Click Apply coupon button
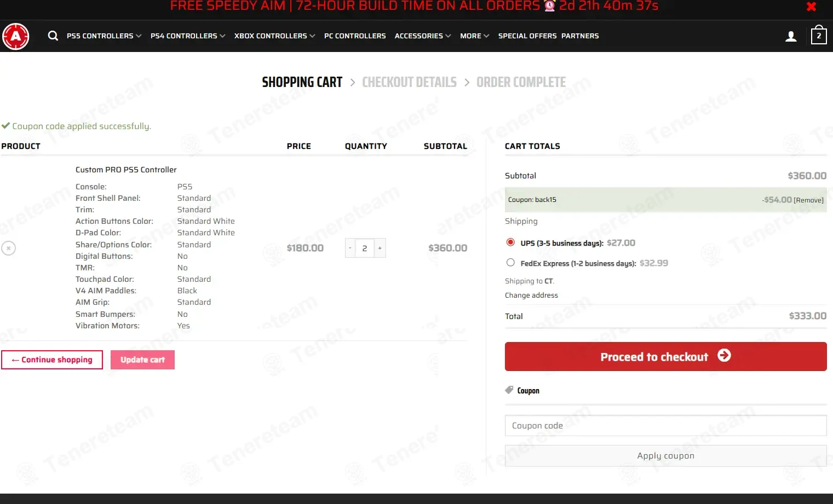This screenshot has width=833, height=504. pos(666,456)
